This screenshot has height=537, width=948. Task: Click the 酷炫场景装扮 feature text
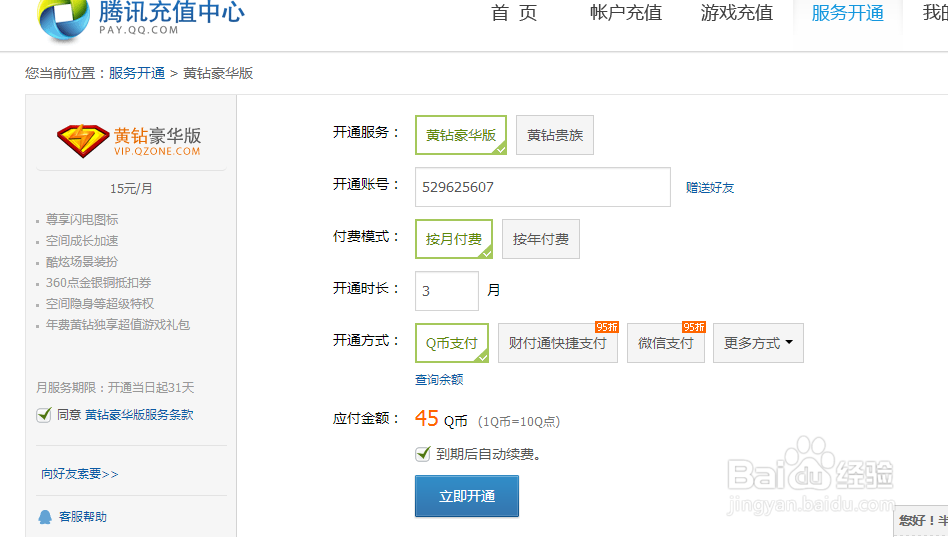(82, 262)
